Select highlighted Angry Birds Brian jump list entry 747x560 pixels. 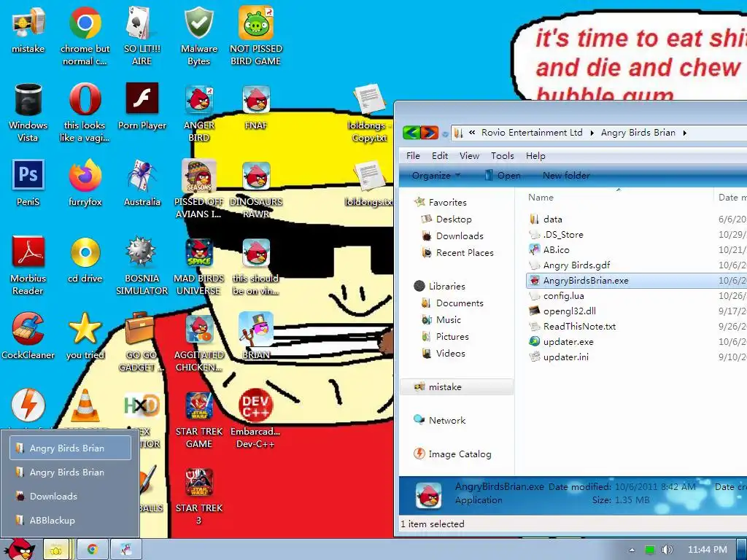coord(71,448)
